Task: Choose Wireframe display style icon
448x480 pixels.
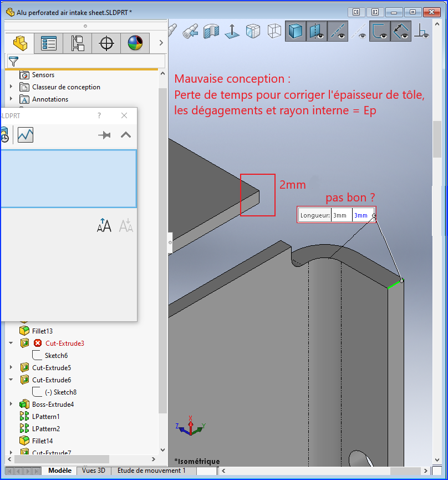Action: point(274,31)
